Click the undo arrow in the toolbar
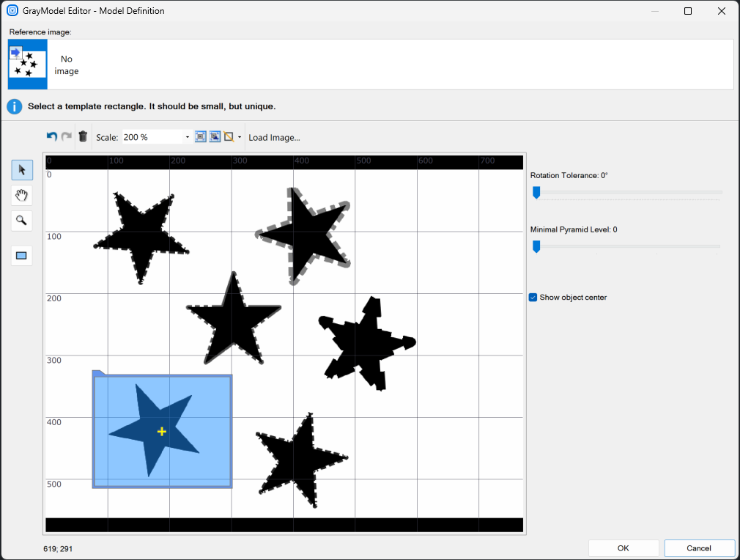 point(51,136)
